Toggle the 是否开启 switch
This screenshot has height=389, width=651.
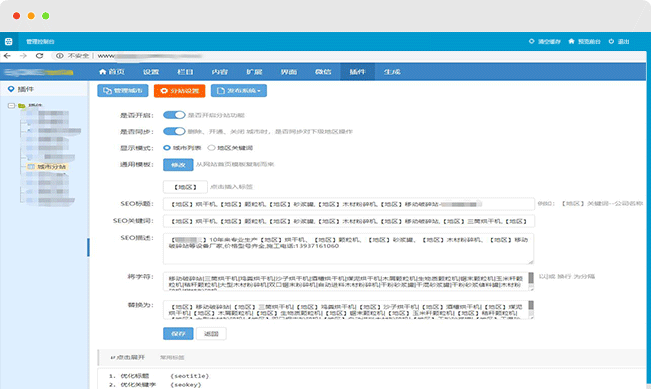[x=174, y=115]
